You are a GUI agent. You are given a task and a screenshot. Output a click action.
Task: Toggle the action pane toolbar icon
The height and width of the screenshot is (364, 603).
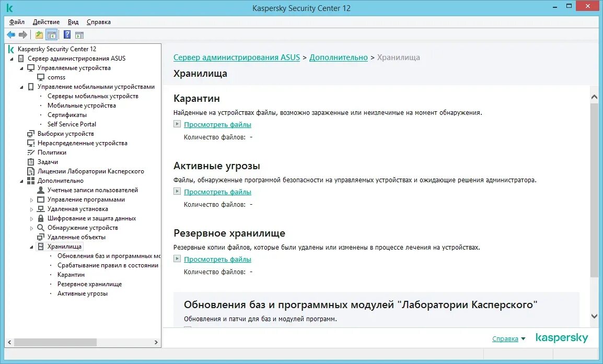pos(79,36)
